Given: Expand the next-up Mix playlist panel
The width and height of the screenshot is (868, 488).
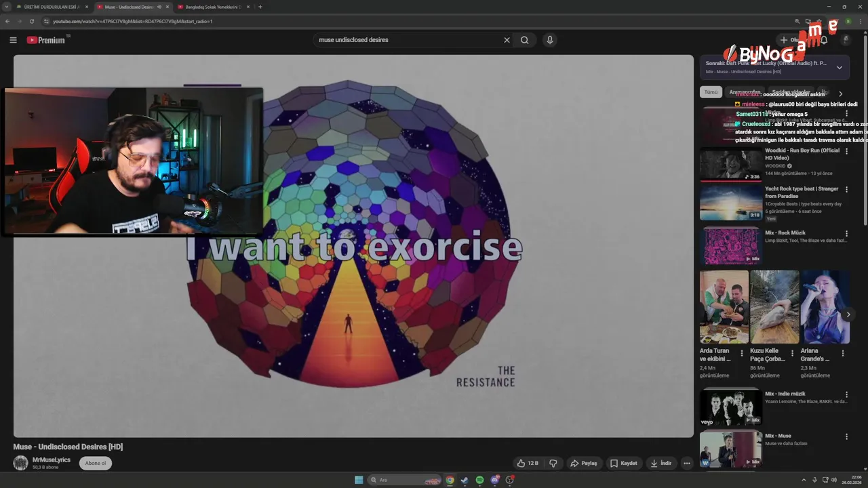Looking at the screenshot, I should point(839,68).
